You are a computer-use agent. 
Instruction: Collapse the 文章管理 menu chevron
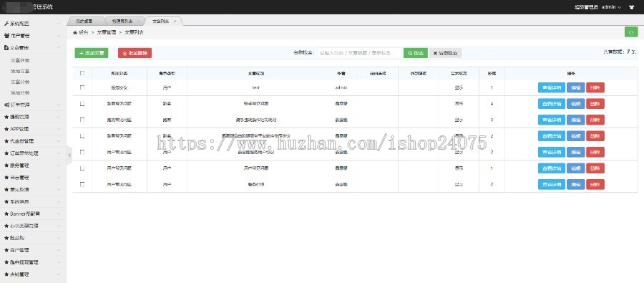tap(59, 48)
